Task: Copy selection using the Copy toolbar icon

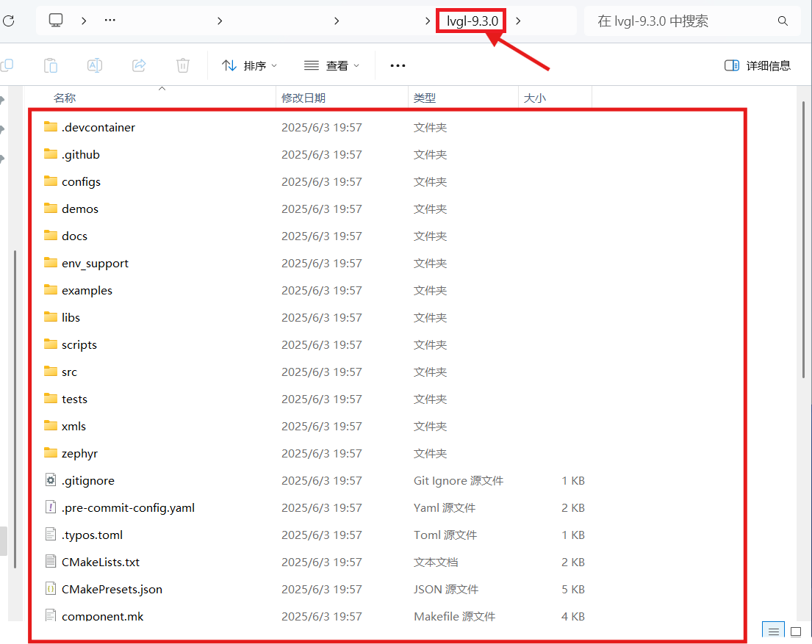Action: point(7,65)
